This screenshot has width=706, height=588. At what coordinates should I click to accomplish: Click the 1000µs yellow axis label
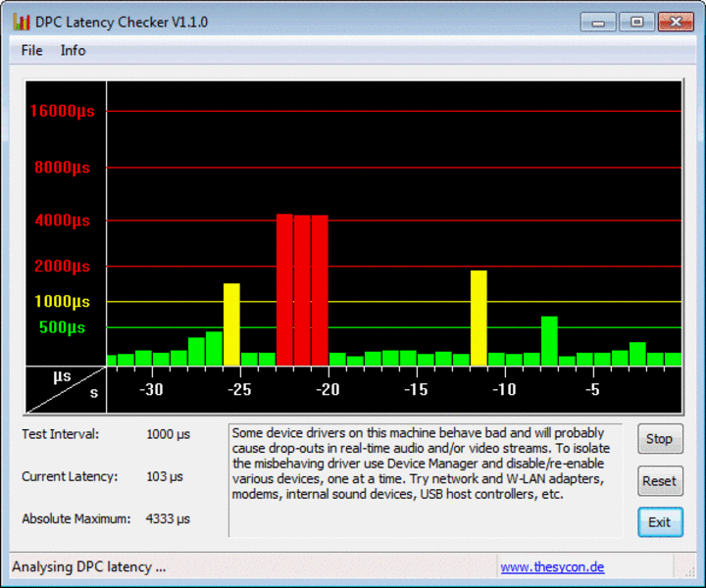pyautogui.click(x=62, y=302)
